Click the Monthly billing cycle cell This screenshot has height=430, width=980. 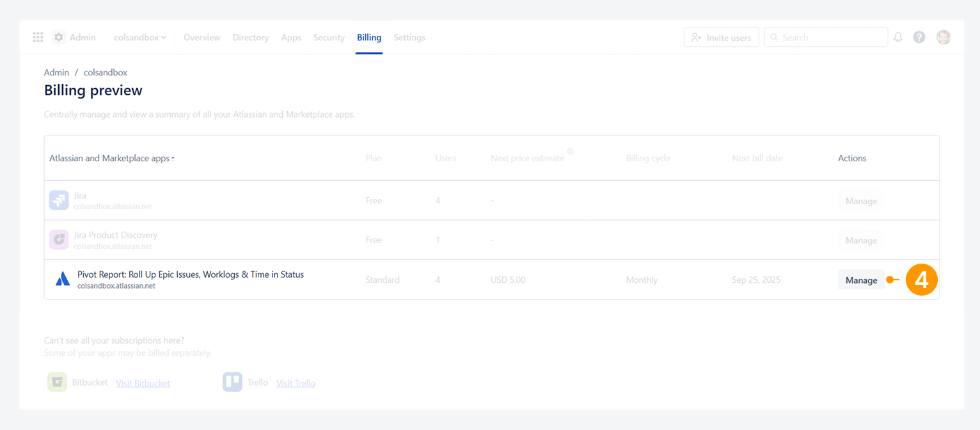click(642, 280)
